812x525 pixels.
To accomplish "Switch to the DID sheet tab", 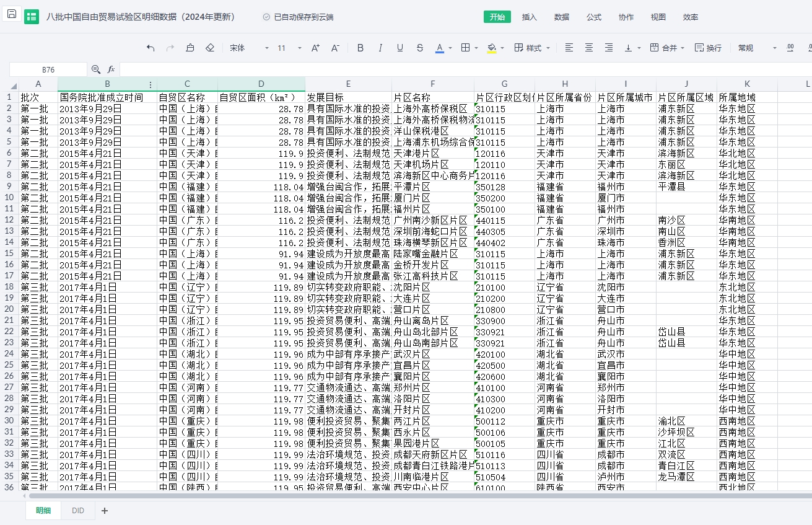I will tap(78, 511).
